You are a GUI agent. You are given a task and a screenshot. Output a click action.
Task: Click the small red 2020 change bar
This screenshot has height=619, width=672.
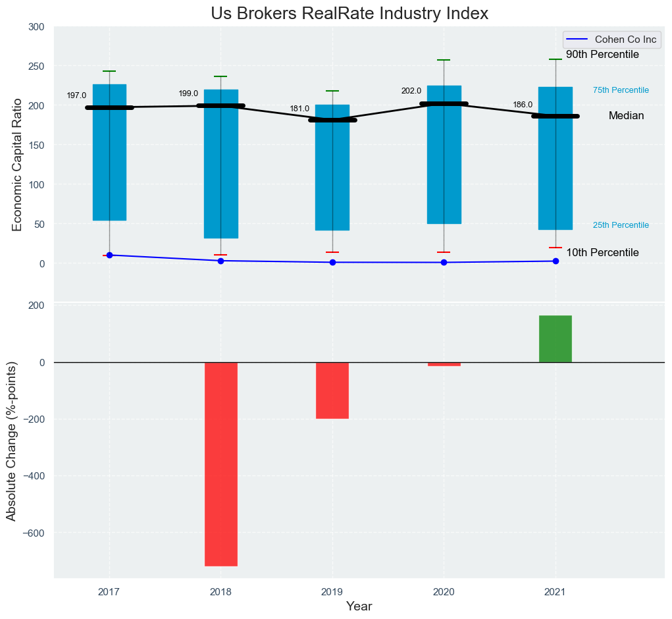444,364
